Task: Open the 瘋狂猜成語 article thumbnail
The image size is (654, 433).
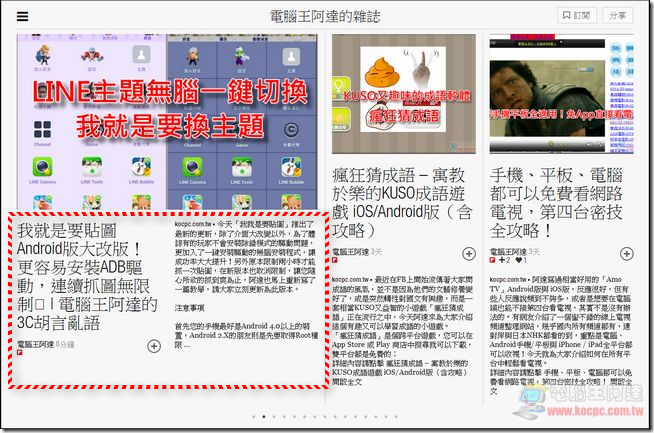Action: pyautogui.click(x=404, y=94)
